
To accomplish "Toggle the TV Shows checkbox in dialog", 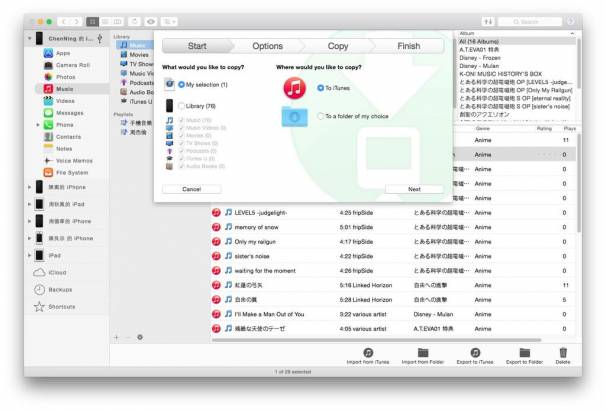I will [x=181, y=143].
